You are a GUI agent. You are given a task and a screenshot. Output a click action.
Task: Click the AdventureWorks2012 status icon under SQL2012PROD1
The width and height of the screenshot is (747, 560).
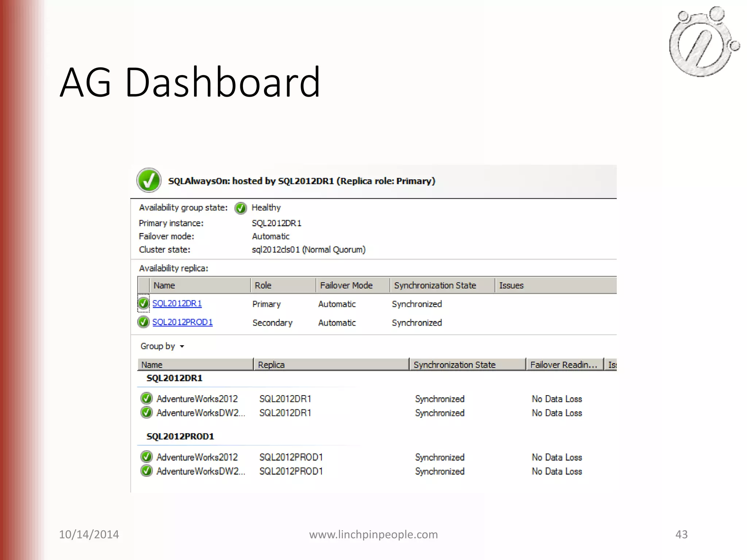[147, 456]
